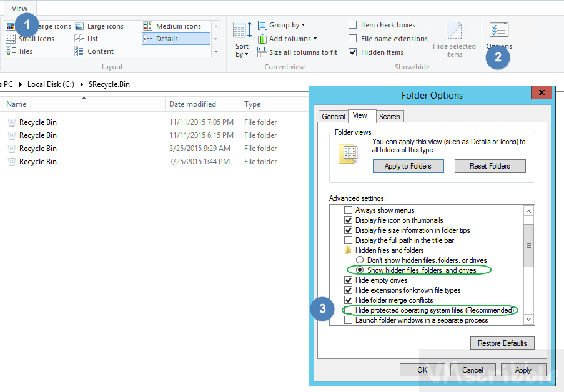Click Local Disk (C:) in address bar
Screen dimensions: 564x392
(51, 84)
